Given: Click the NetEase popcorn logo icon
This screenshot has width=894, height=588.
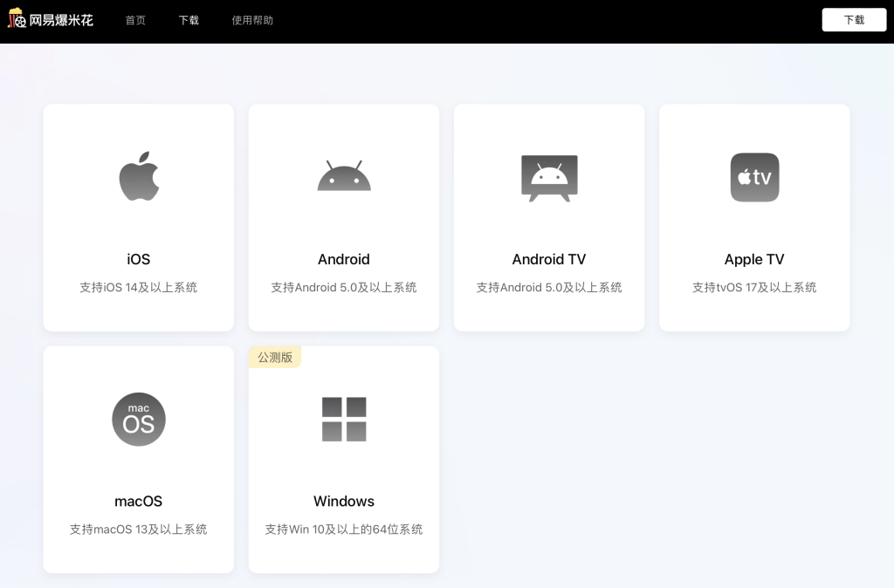Looking at the screenshot, I should point(17,18).
